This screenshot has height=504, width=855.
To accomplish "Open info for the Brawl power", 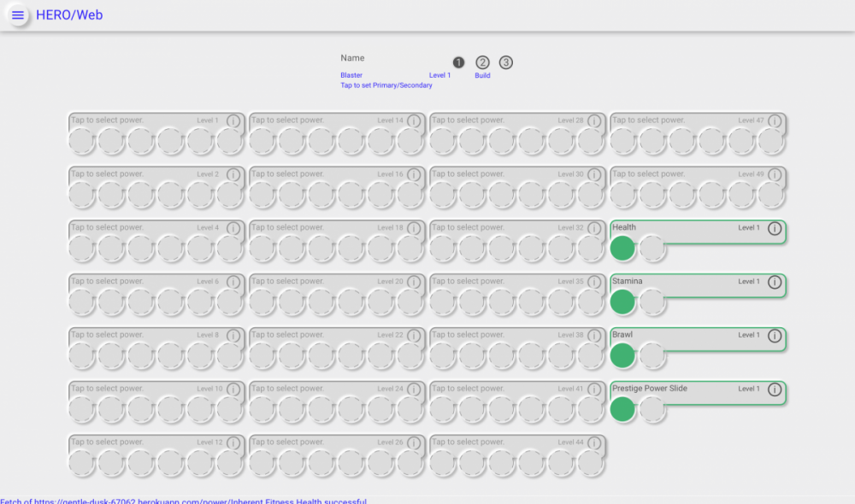I will pos(775,337).
